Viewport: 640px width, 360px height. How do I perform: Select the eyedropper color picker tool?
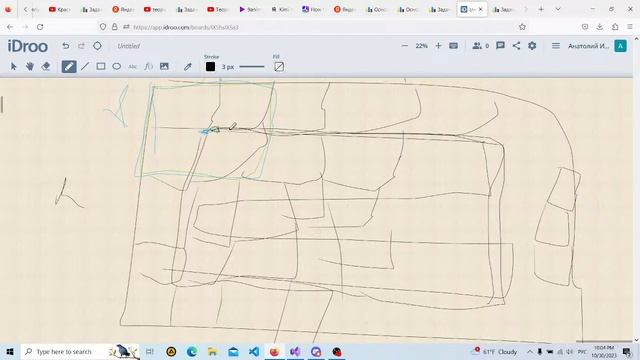tap(188, 67)
